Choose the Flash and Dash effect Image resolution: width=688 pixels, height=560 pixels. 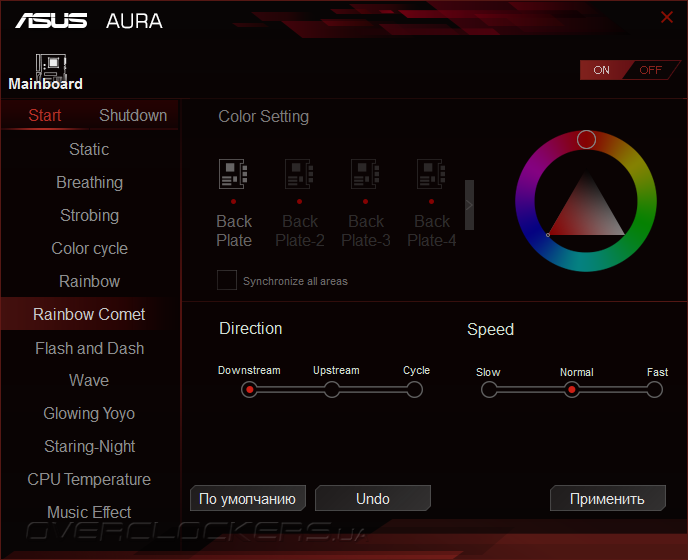pyautogui.click(x=89, y=348)
